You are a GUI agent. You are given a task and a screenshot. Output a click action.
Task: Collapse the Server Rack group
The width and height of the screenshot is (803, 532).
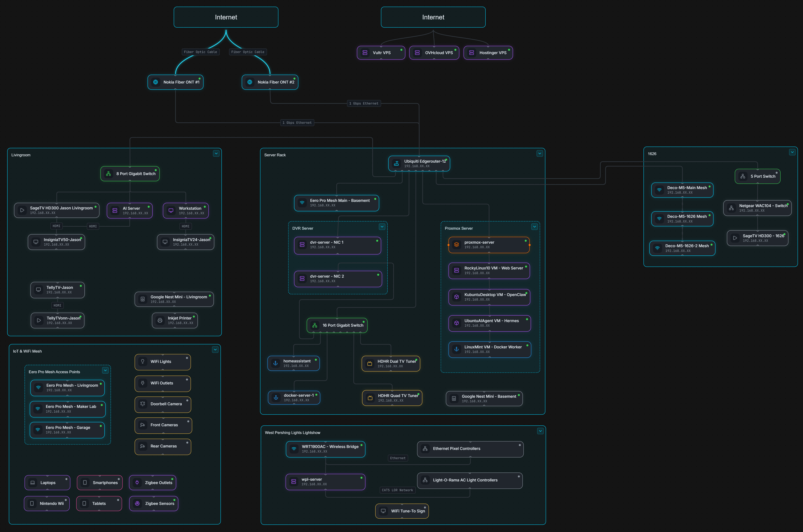point(540,154)
